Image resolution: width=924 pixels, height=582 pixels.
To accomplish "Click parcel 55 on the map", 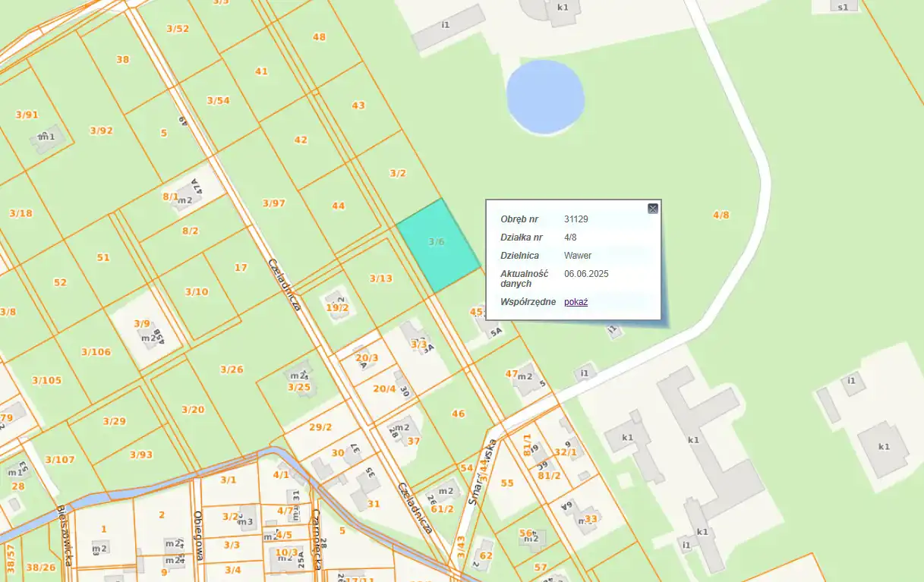I will (507, 483).
